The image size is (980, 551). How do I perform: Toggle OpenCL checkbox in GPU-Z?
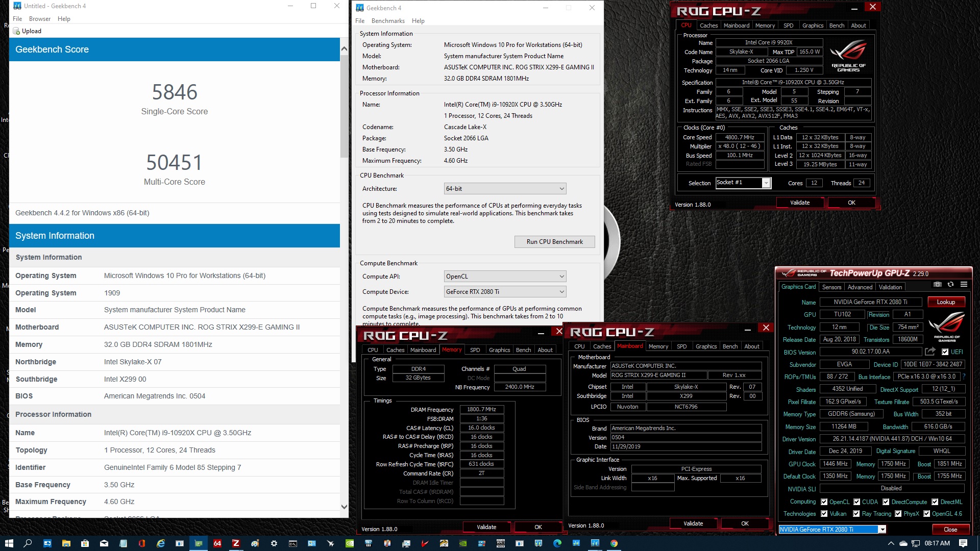click(x=824, y=502)
